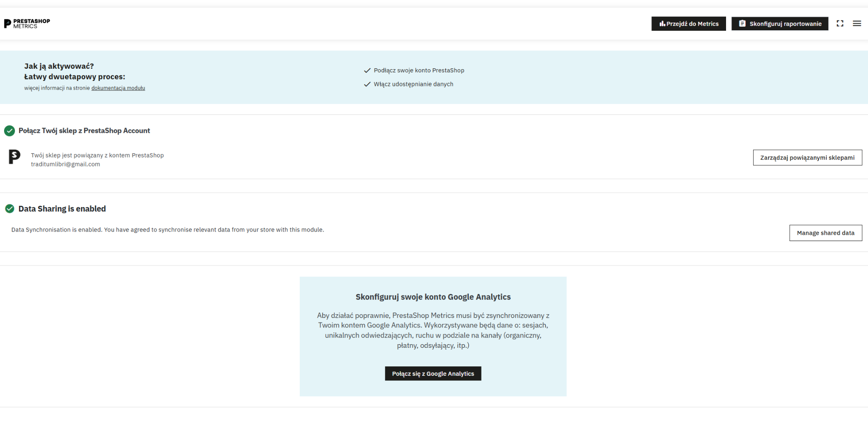The width and height of the screenshot is (868, 436).
Task: Click the Data Synchronisation is enabled sentence
Action: pyautogui.click(x=168, y=230)
